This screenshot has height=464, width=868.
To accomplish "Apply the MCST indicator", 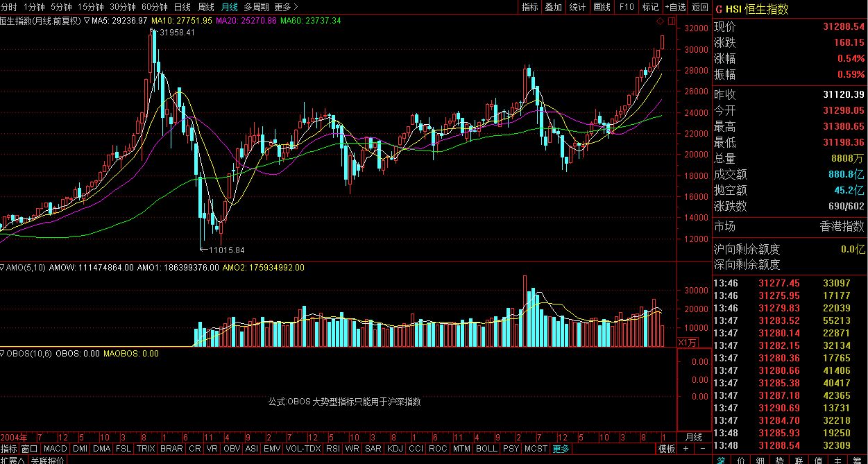I will point(536,449).
